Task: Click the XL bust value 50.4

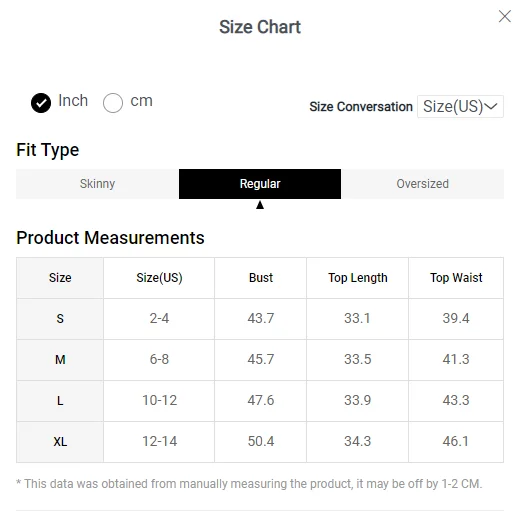Action: coord(261,441)
